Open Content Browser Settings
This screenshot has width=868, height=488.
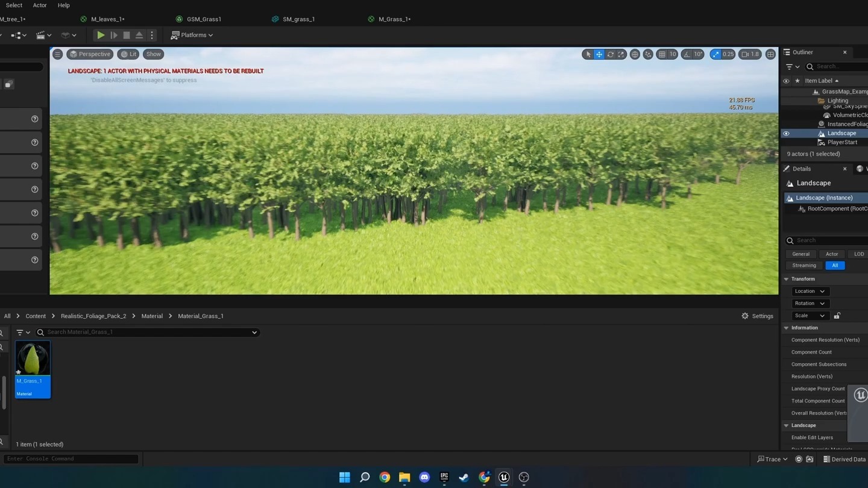point(757,316)
